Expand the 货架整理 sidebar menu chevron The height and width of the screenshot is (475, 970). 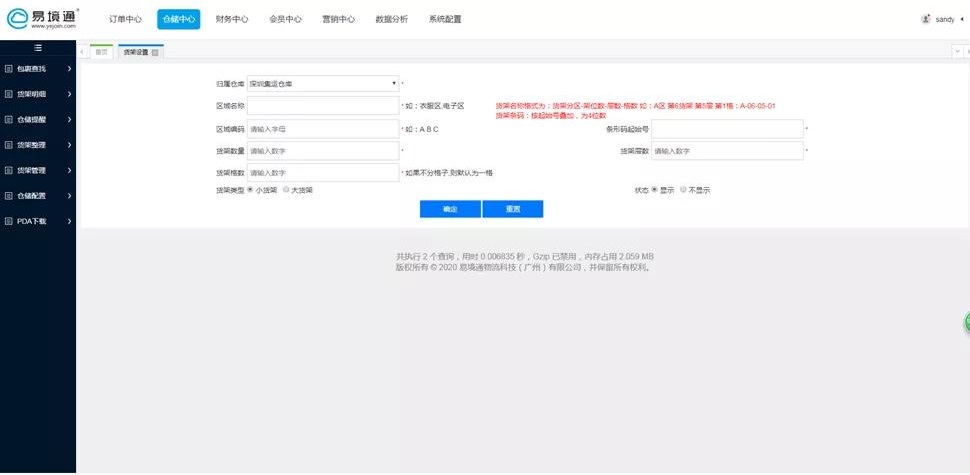[69, 145]
